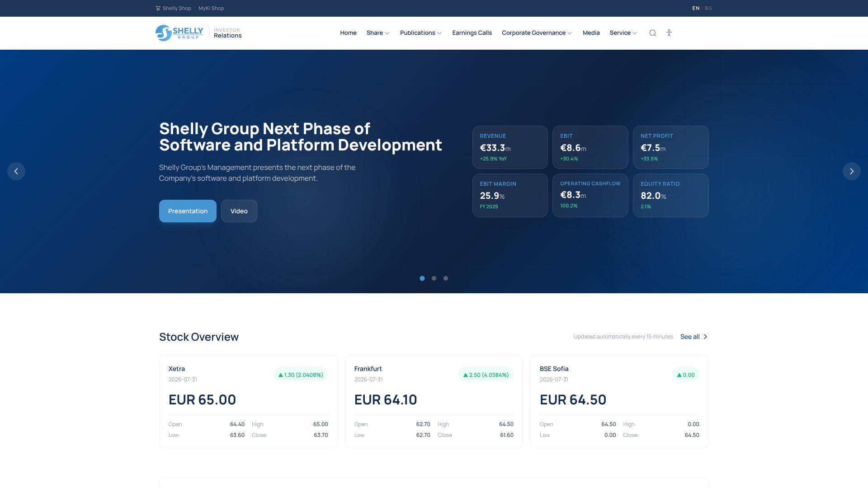Click Xetra Open value 64.40
The image size is (868, 488).
[x=237, y=424]
